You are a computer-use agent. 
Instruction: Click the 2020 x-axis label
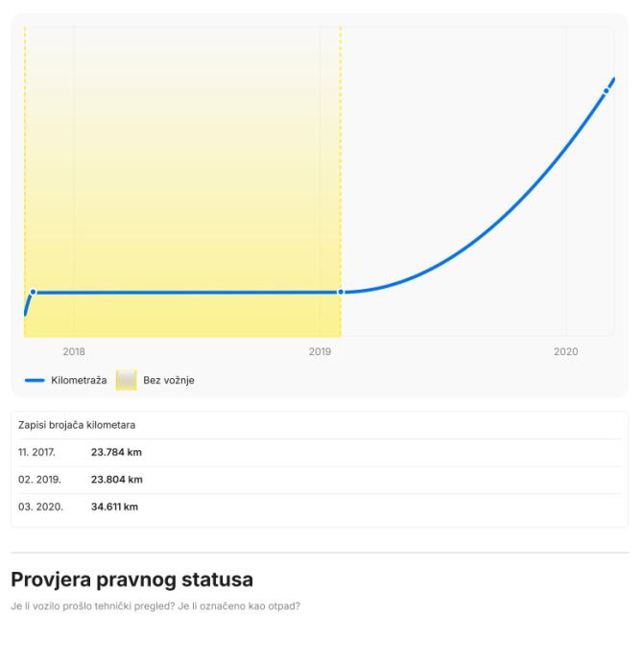click(566, 352)
